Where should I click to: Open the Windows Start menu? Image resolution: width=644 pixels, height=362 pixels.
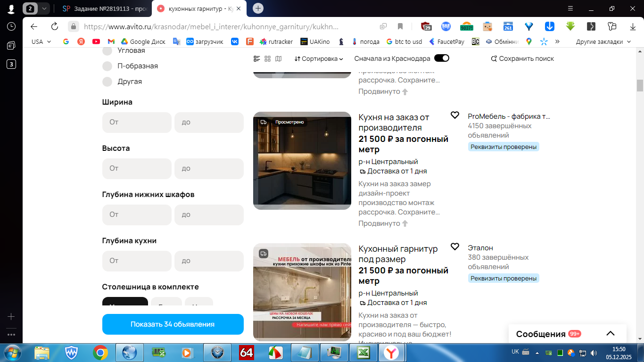[11, 352]
